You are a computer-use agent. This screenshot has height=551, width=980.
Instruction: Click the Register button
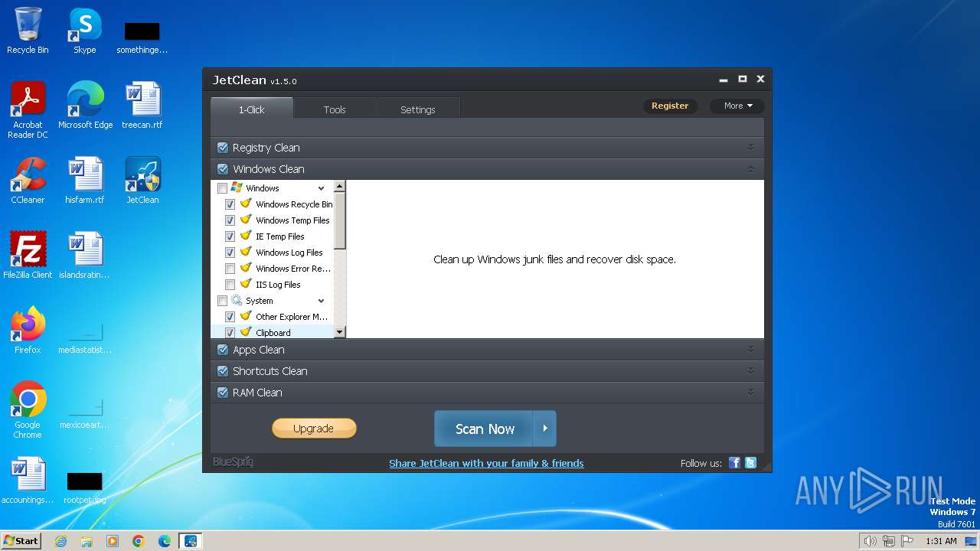(x=670, y=106)
